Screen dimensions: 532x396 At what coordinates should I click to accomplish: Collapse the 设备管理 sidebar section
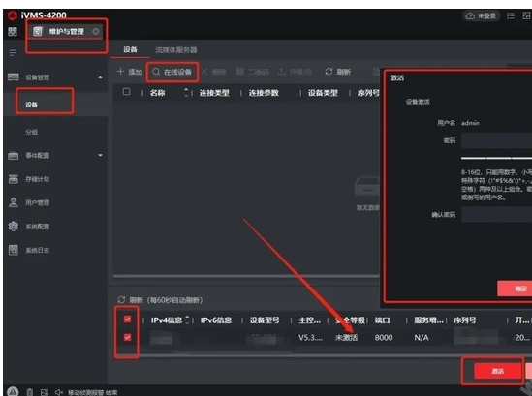tap(100, 77)
